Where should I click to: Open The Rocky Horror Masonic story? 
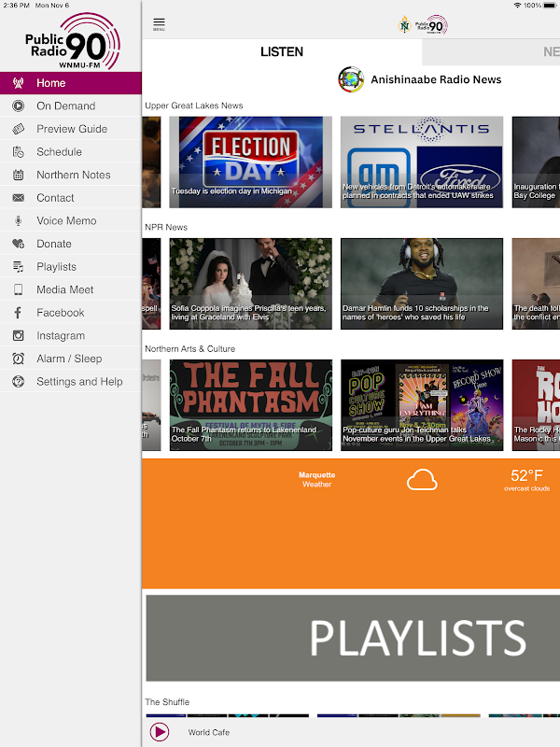click(536, 405)
